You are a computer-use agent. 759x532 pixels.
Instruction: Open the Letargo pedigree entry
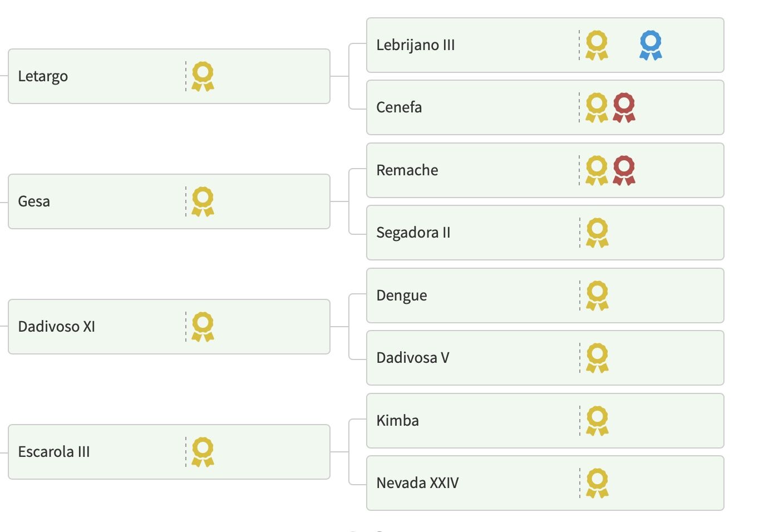(x=43, y=76)
